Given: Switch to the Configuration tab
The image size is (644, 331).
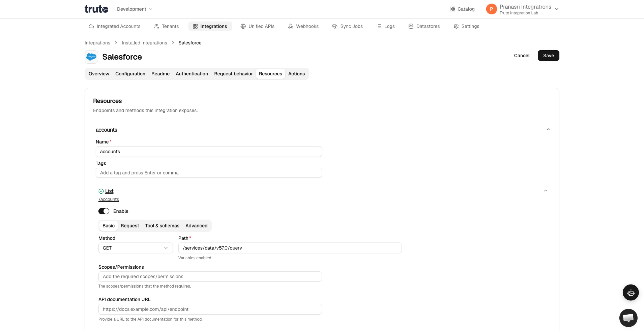Looking at the screenshot, I should tap(130, 74).
